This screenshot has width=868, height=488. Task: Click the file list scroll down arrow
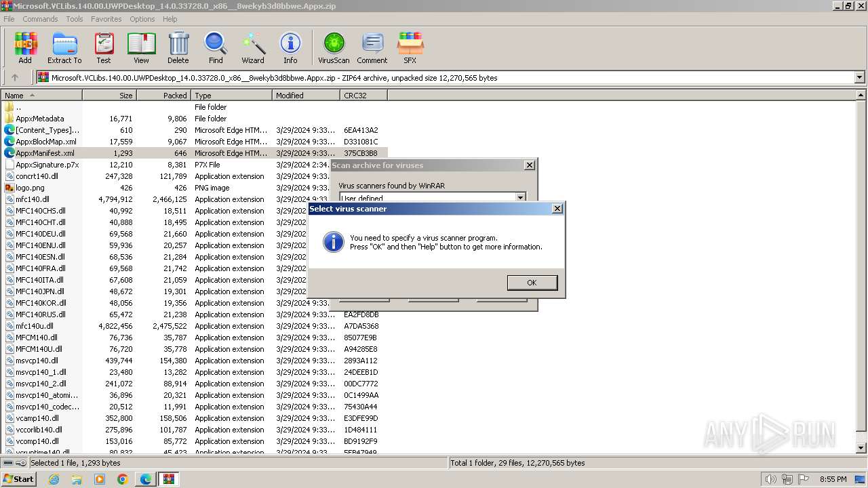pos(861,448)
